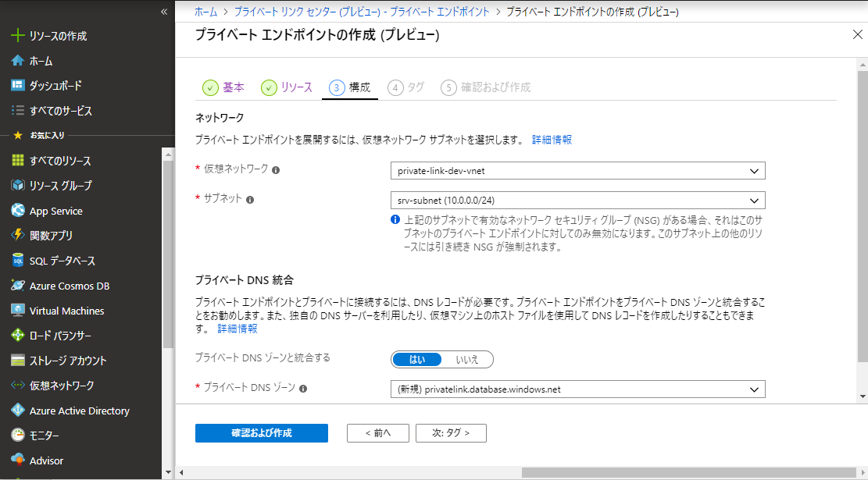Viewport: 868px width, 480px height.
Task: Click the Virtual Machines monitor icon
Action: (x=18, y=310)
